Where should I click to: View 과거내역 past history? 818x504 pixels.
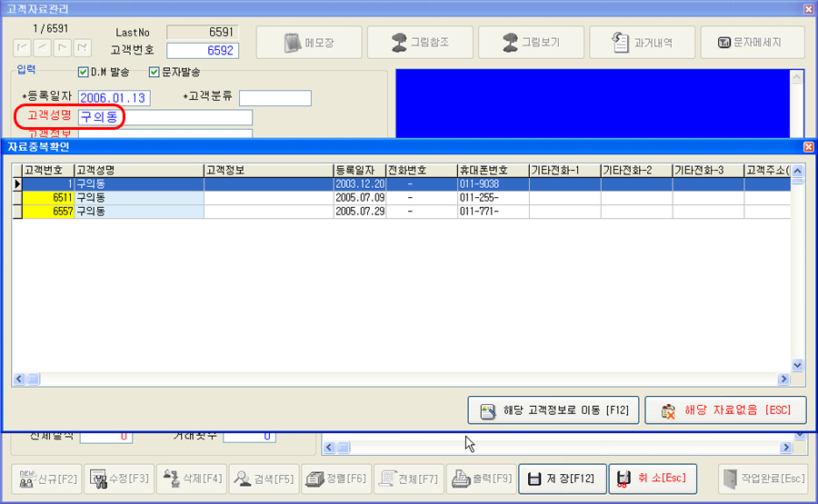[x=643, y=42]
